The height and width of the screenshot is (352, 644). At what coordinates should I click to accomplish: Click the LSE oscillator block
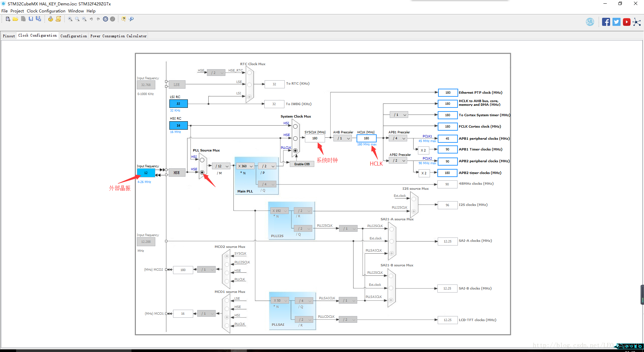click(x=177, y=85)
